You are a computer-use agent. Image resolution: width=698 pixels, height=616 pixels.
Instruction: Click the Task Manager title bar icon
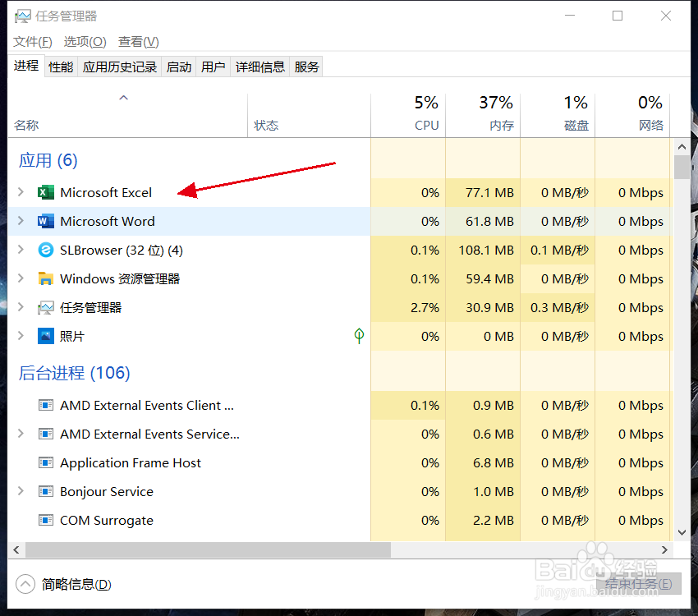[22, 16]
